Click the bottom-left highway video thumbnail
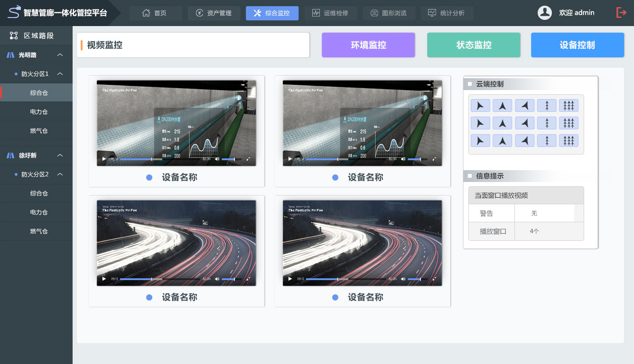Viewport: 634px width, 364px height. [176, 237]
